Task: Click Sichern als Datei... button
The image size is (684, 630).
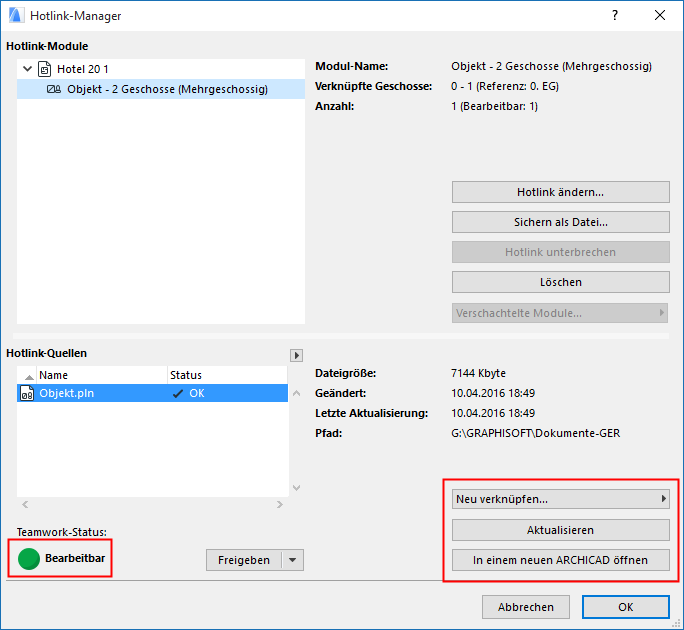Action: [x=561, y=222]
